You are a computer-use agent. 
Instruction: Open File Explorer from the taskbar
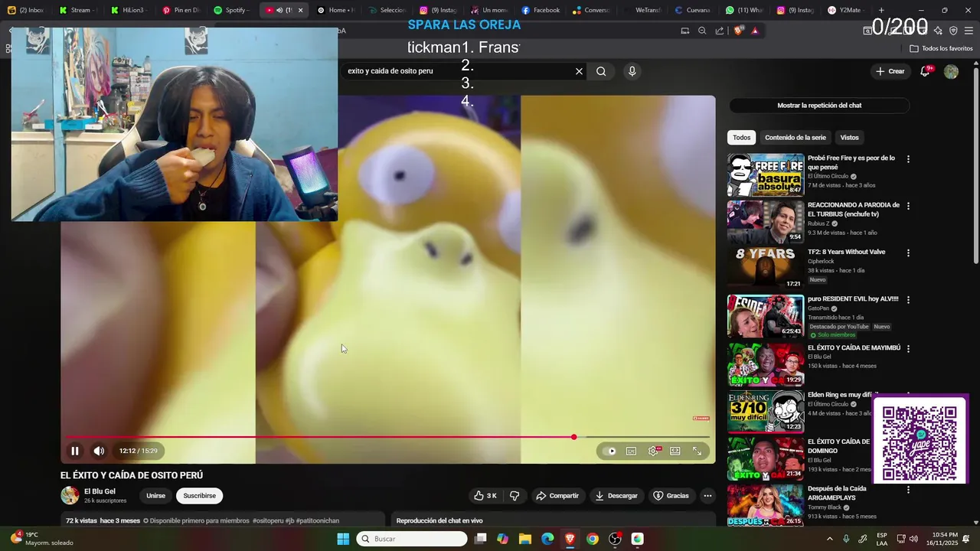coord(525,539)
